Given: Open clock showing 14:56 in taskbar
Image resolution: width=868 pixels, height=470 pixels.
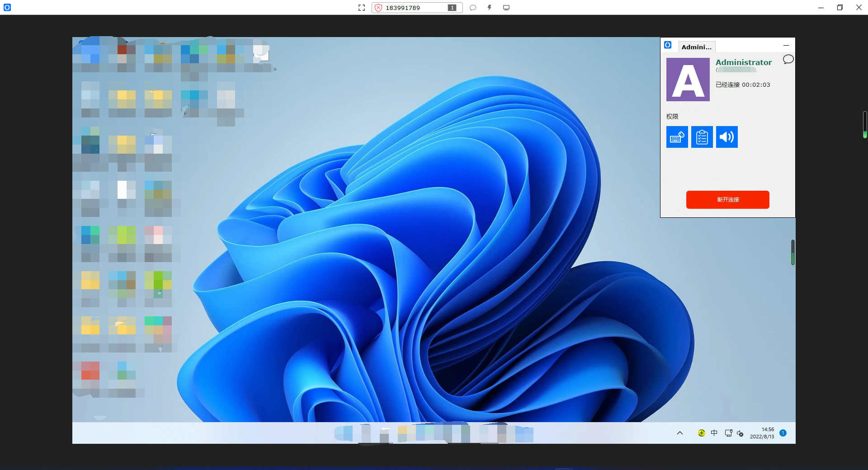Looking at the screenshot, I should tap(762, 433).
